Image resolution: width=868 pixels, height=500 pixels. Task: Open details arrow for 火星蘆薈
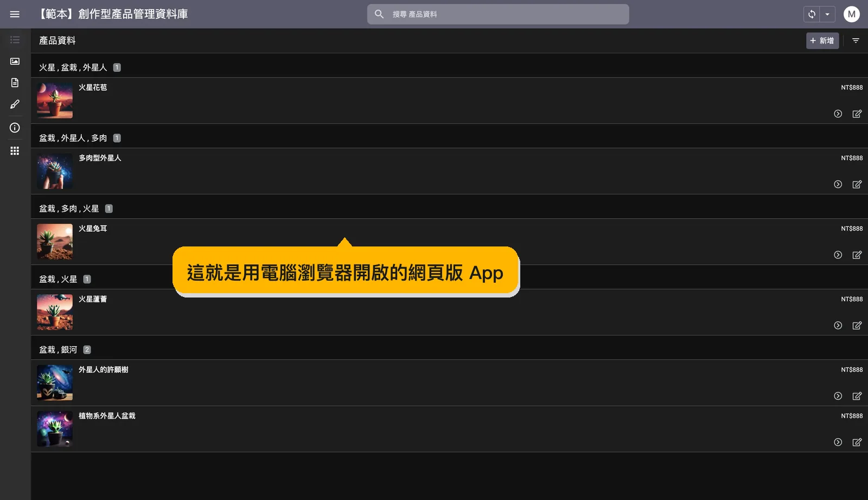coord(838,326)
